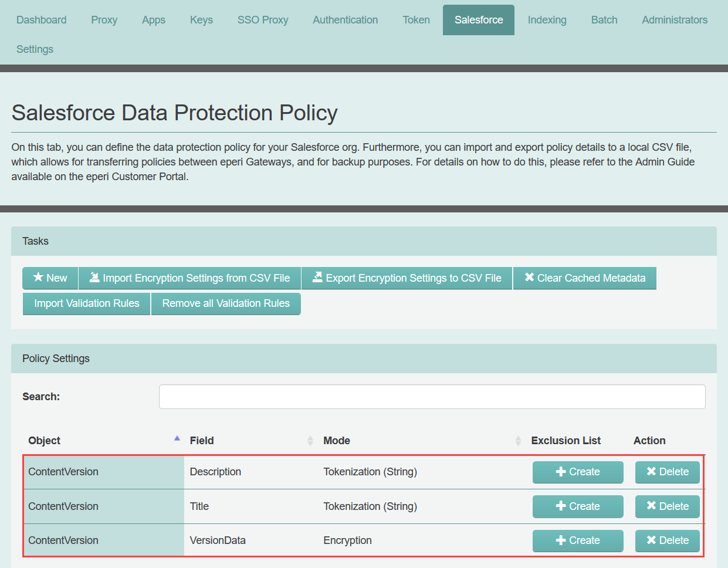This screenshot has height=568, width=728.
Task: Click Clear Cached Metadata button
Action: (x=585, y=278)
